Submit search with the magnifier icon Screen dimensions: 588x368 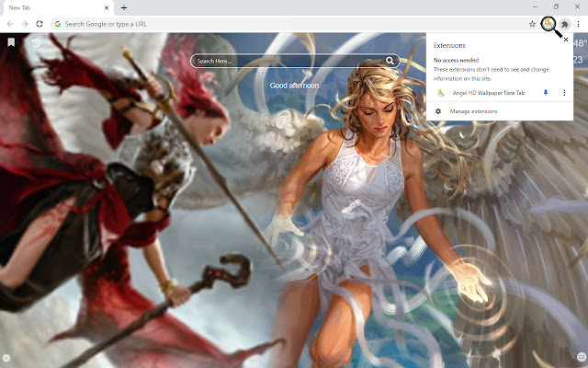(390, 61)
